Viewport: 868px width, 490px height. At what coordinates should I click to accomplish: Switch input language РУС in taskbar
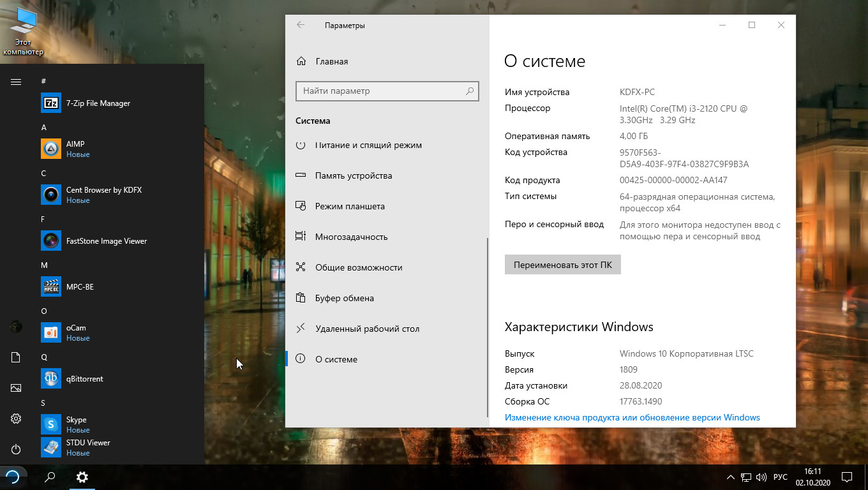click(x=780, y=477)
